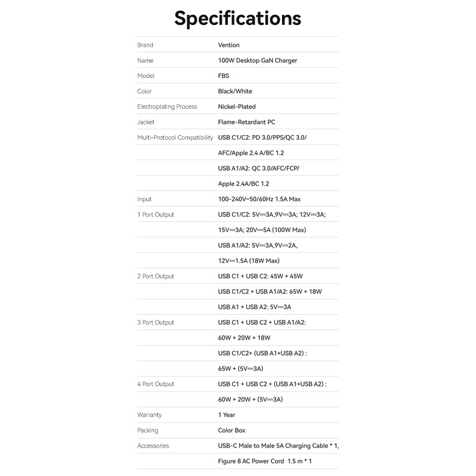Click the 3 Port Output label
Viewport: 476px width, 476px height.
point(156,322)
